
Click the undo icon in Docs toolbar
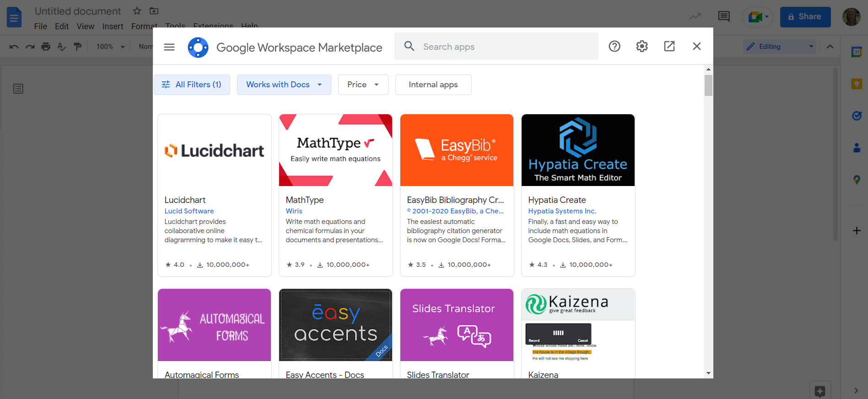point(14,47)
